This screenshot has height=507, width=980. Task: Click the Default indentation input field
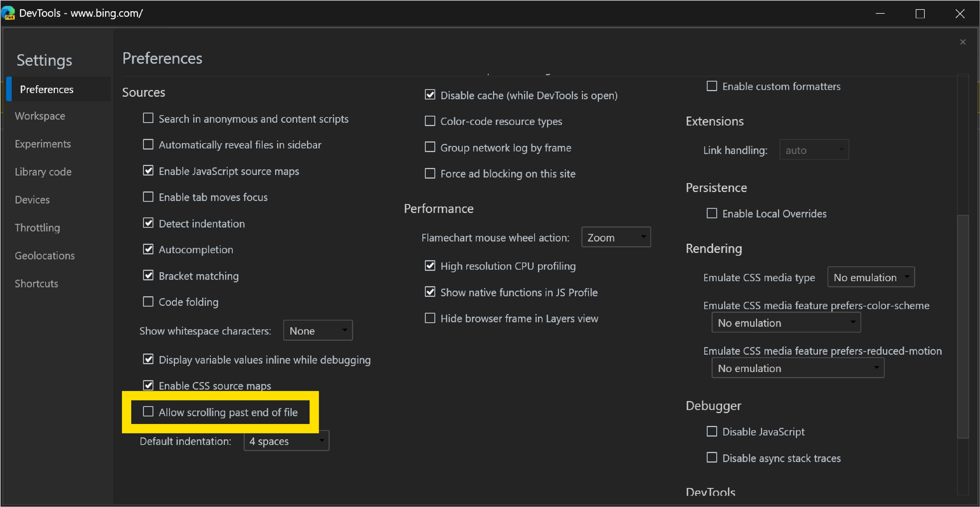[x=285, y=441]
